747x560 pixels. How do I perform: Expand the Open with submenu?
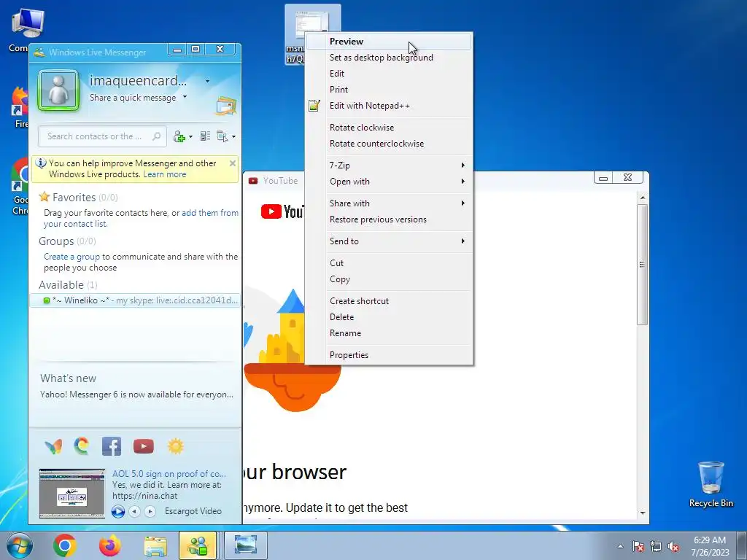(389, 182)
